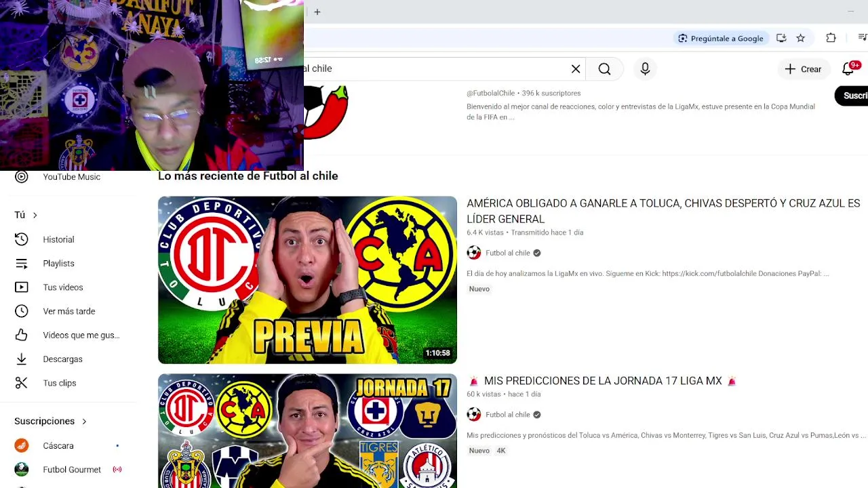This screenshot has height=488, width=868.
Task: Click the Futbol al chile channel logo
Action: (326, 112)
